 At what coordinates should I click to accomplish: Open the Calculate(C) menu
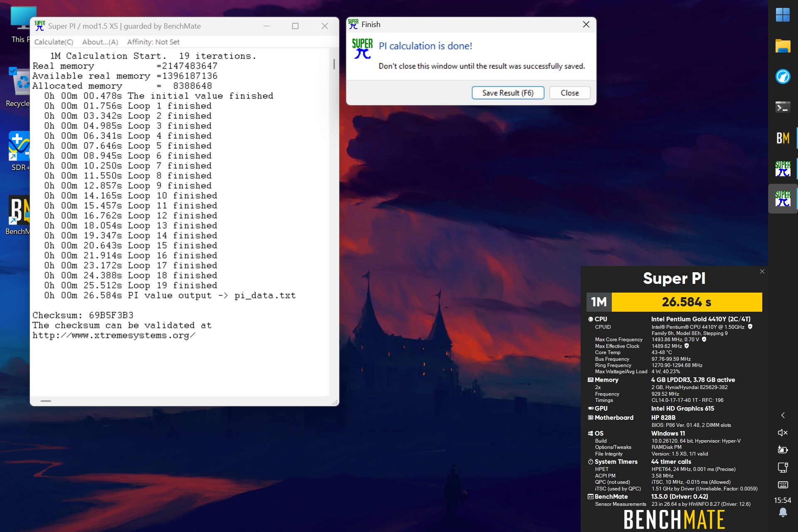tap(54, 42)
